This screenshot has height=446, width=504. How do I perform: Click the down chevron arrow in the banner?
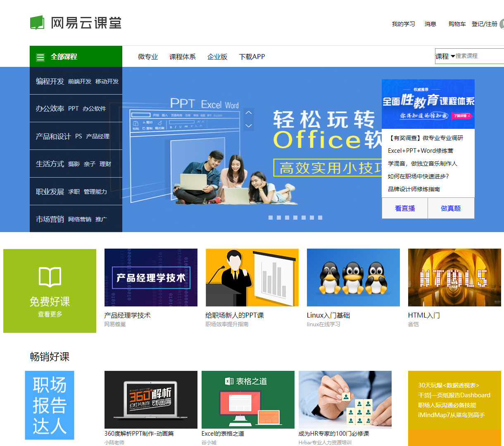249,126
